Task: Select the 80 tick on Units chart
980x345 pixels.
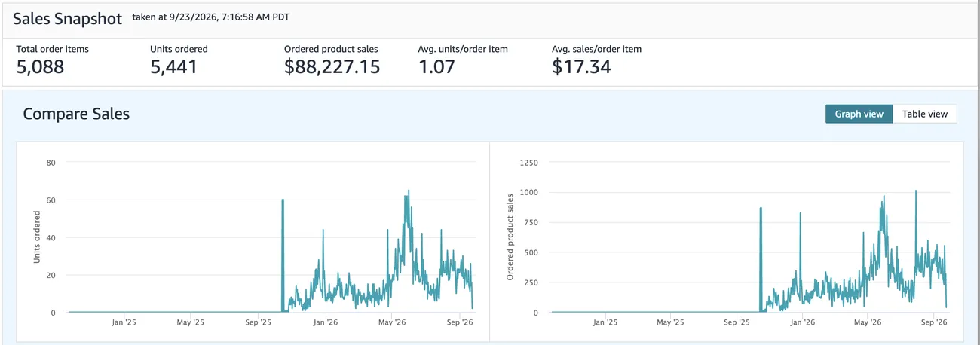Action: (x=51, y=162)
